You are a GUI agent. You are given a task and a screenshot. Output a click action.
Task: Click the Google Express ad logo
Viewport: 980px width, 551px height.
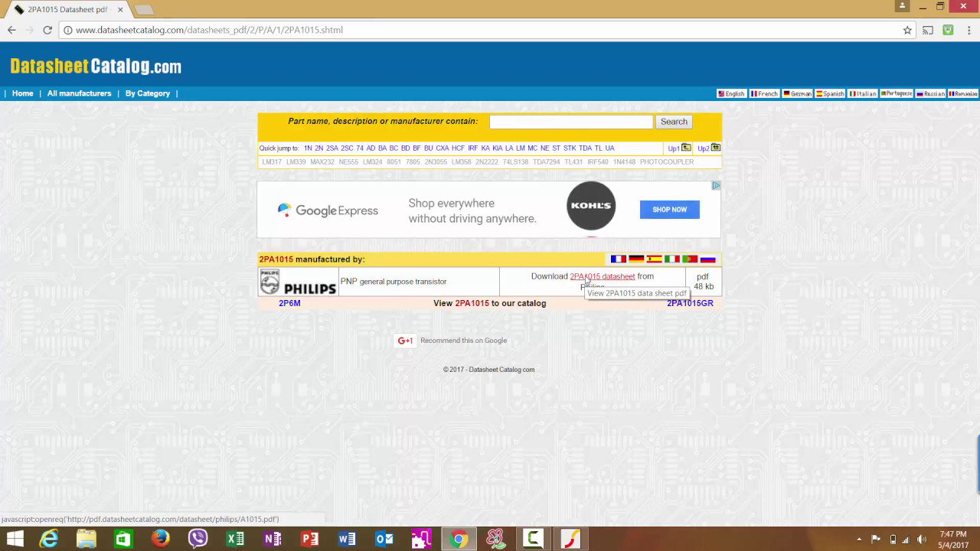tap(328, 210)
